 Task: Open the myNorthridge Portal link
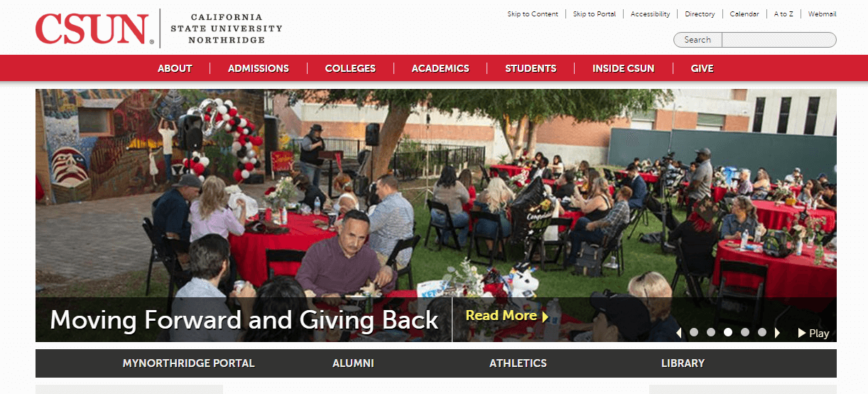[x=188, y=363]
